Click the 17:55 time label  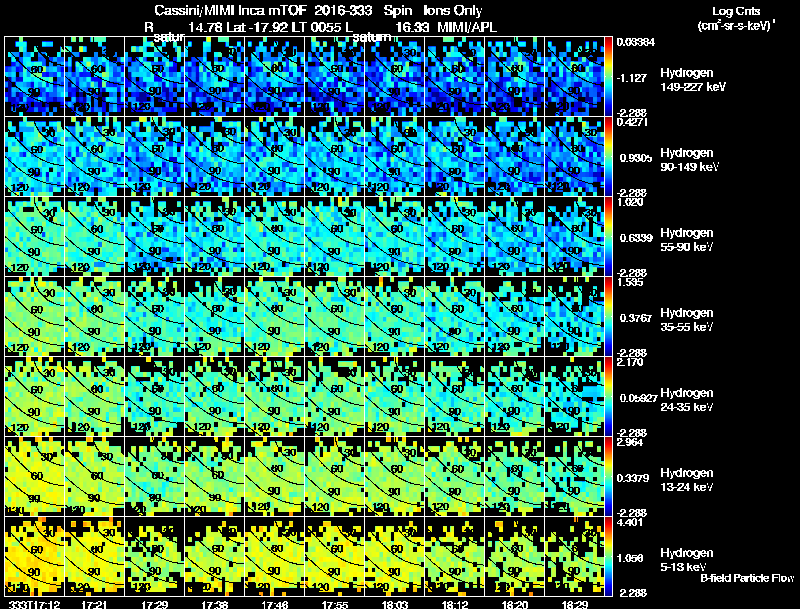[x=335, y=604]
